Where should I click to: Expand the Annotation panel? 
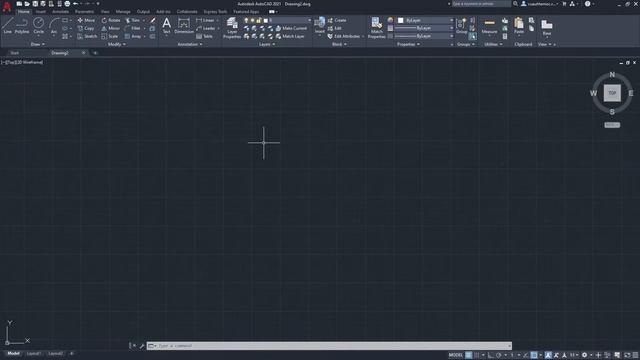click(x=189, y=44)
